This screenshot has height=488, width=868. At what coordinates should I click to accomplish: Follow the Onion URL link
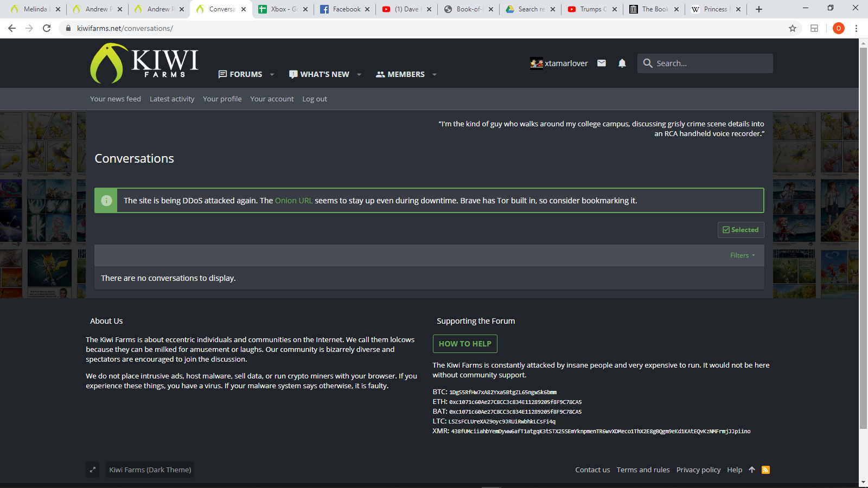coord(293,201)
